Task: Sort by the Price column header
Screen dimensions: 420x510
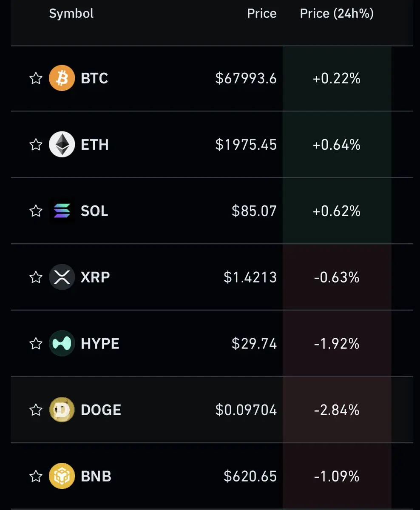Action: (262, 14)
